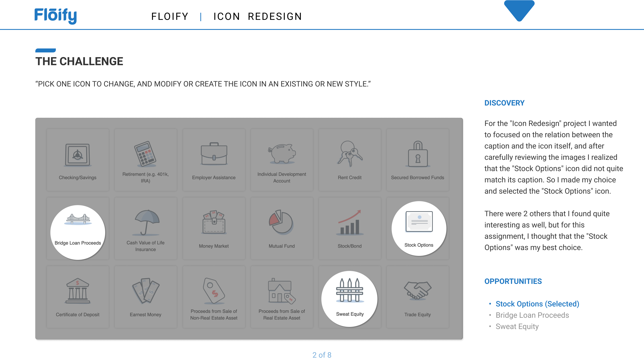Image resolution: width=644 pixels, height=362 pixels.
Task: Select the Secured Borrowed Funds padlock icon
Action: click(418, 154)
